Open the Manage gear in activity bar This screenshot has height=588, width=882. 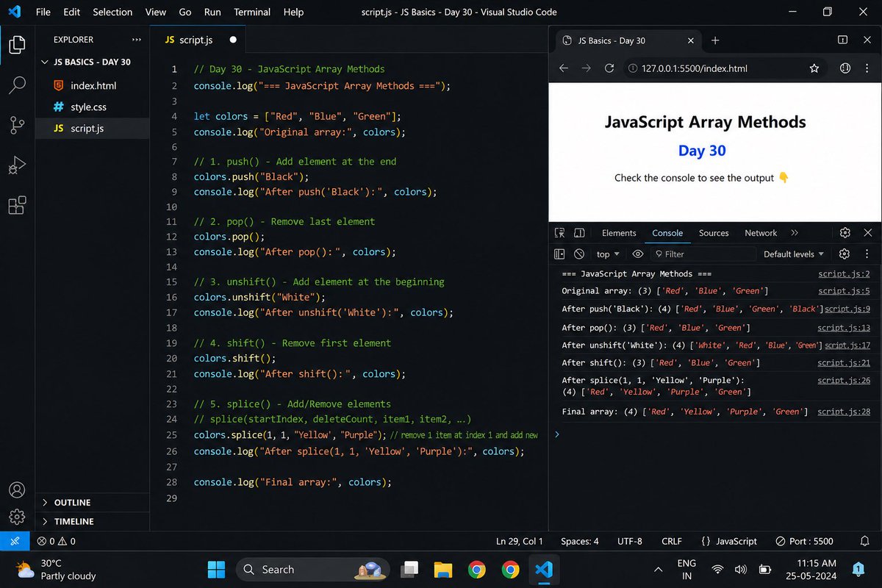17,517
